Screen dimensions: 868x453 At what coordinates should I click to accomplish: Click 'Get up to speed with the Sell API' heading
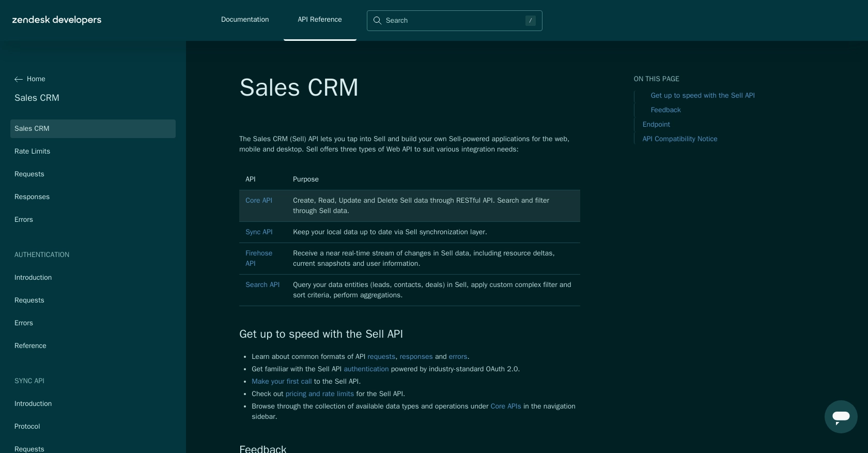pos(321,334)
